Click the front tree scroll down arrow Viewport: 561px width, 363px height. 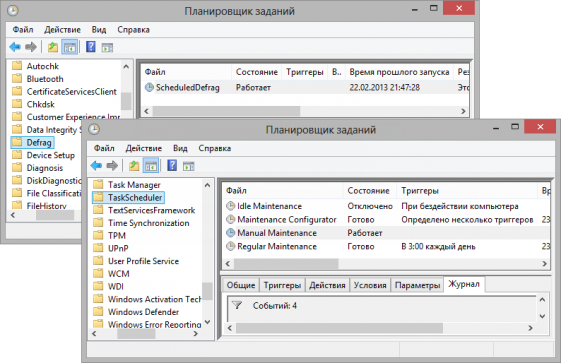208,322
